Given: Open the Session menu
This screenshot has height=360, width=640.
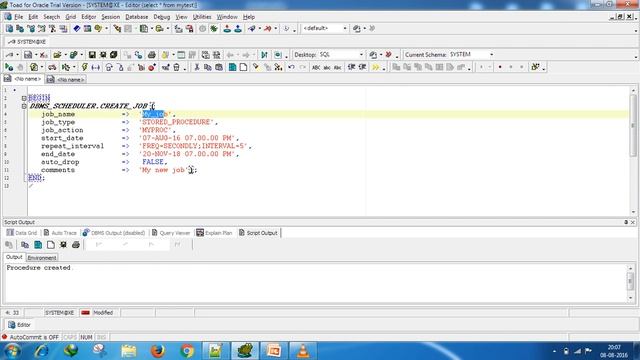Looking at the screenshot, I should [111, 17].
